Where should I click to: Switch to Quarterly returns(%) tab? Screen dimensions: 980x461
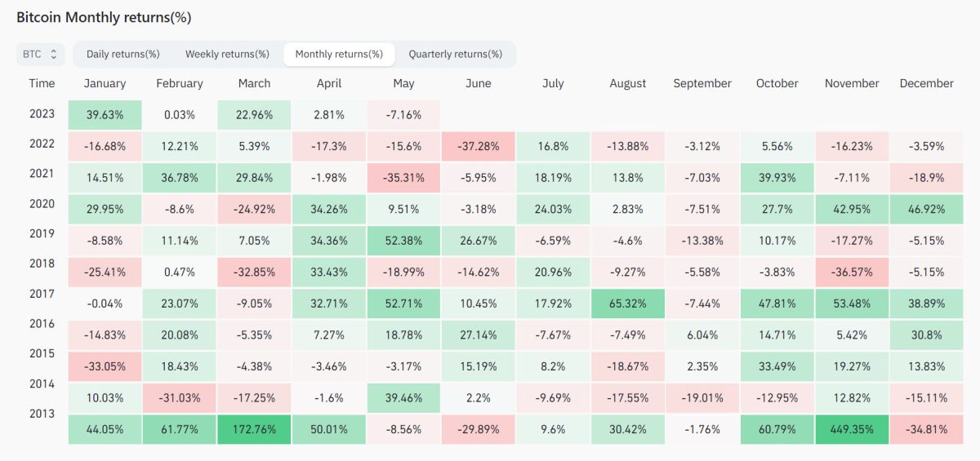coord(455,54)
